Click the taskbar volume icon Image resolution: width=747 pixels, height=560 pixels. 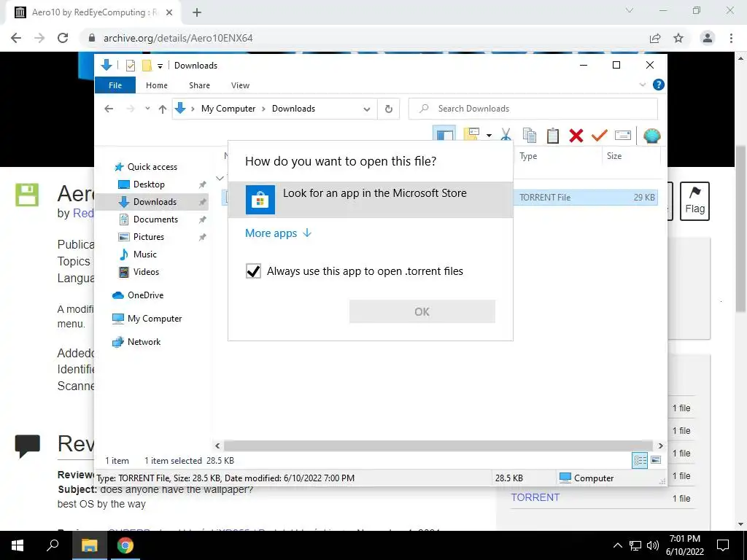[x=653, y=545]
